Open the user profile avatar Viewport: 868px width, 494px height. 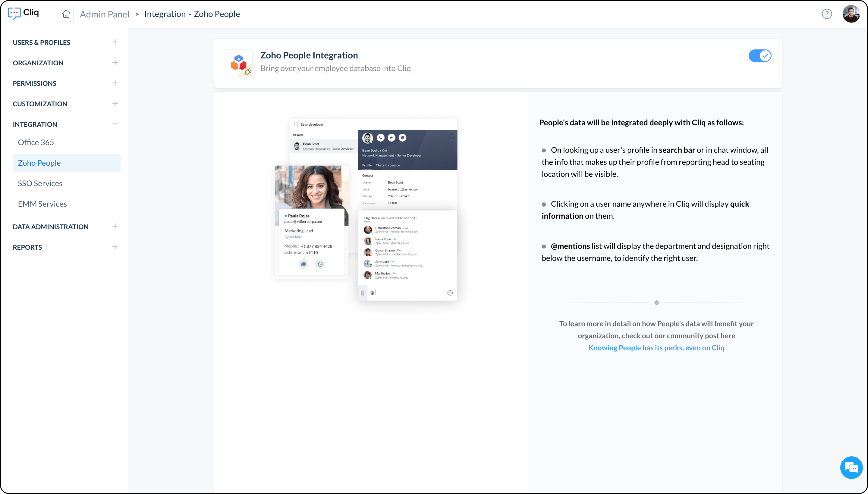pyautogui.click(x=851, y=14)
